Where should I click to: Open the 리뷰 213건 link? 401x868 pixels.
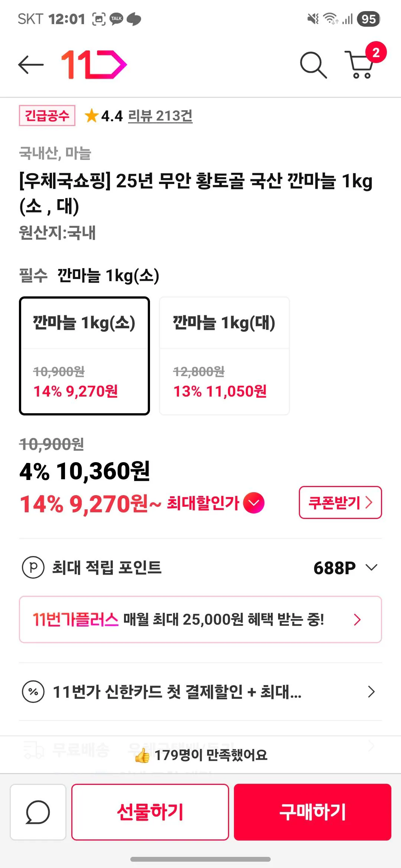click(160, 116)
